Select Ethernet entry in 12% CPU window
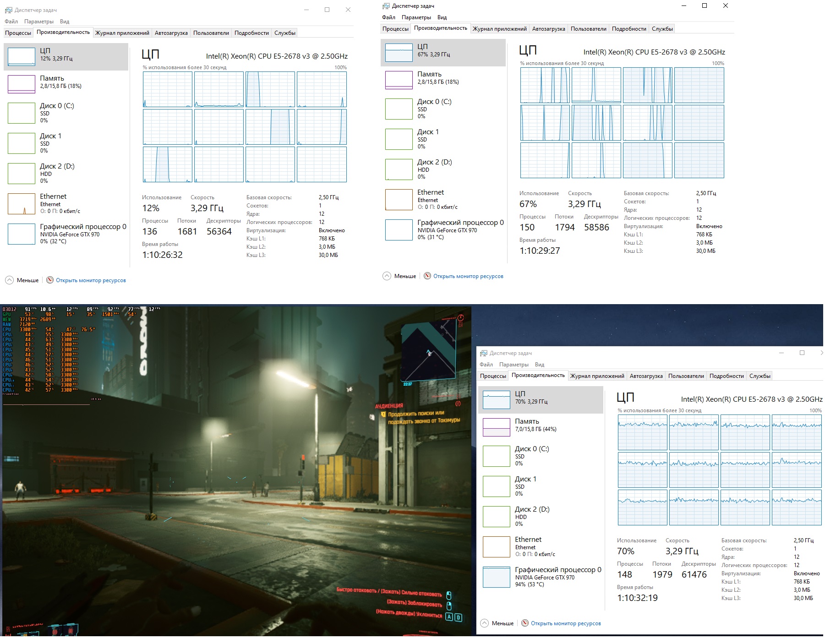This screenshot has height=644, width=825. [66, 204]
